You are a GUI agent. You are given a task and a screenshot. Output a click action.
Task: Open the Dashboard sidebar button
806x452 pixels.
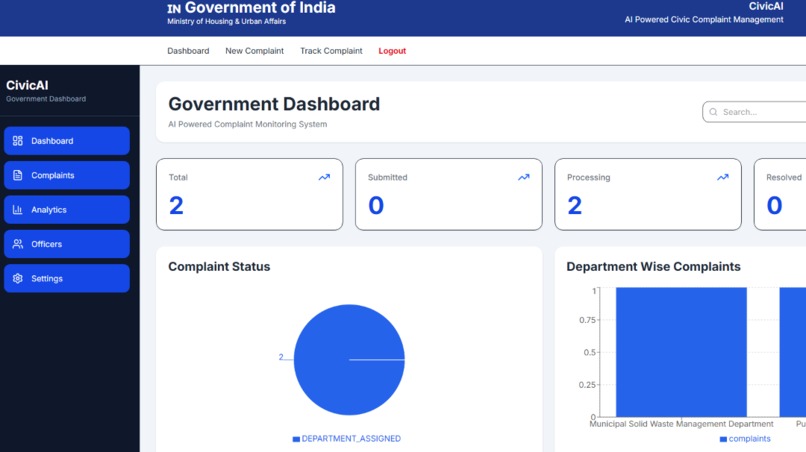coord(67,141)
